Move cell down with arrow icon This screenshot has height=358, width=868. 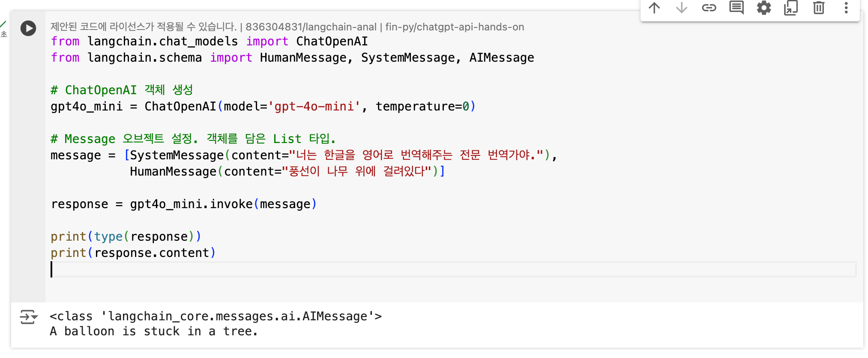(x=682, y=8)
